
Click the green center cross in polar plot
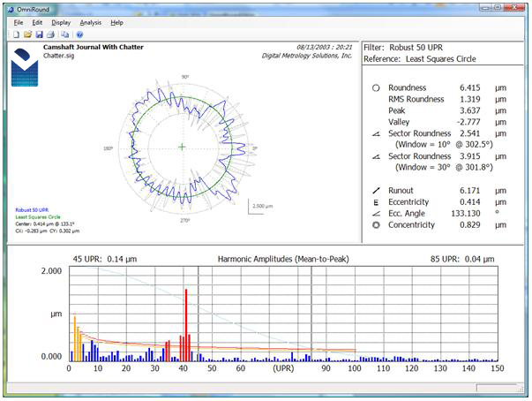click(183, 147)
